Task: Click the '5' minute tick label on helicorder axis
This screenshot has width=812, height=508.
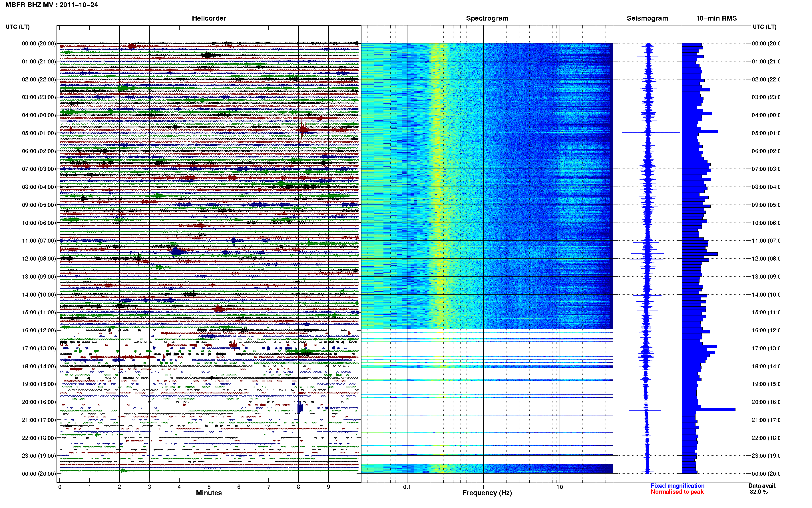Action: 209,487
